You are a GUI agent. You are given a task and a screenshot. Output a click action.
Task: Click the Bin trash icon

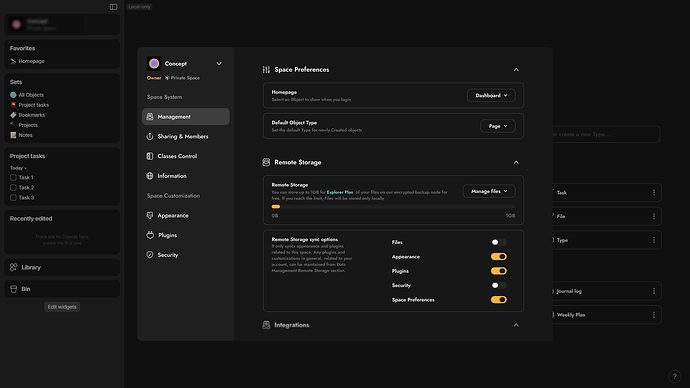pos(14,289)
